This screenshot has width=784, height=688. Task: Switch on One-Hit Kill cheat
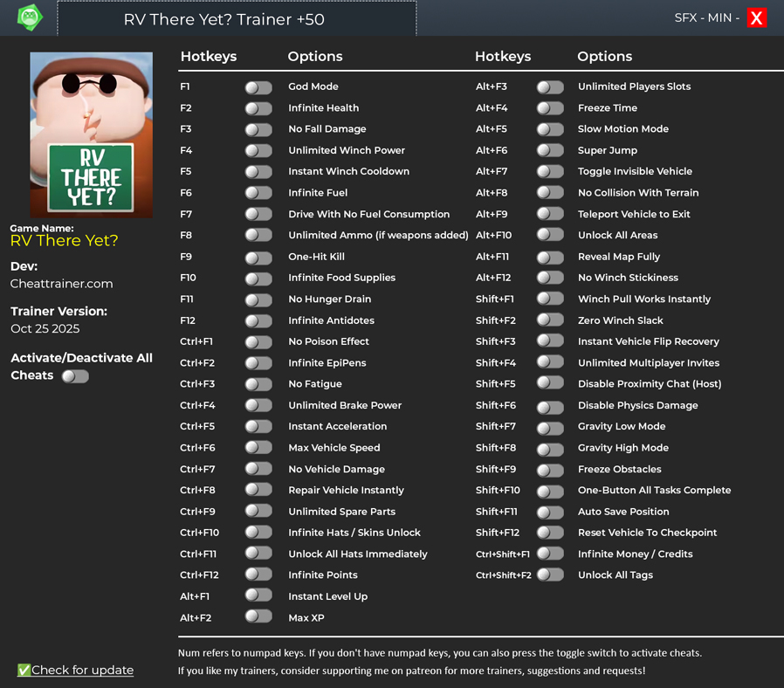tap(258, 258)
